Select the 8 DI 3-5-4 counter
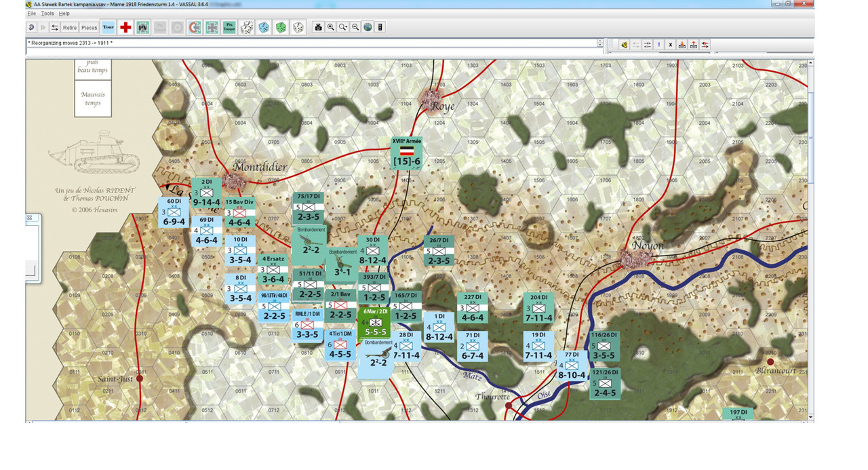868x470 pixels. [x=240, y=288]
